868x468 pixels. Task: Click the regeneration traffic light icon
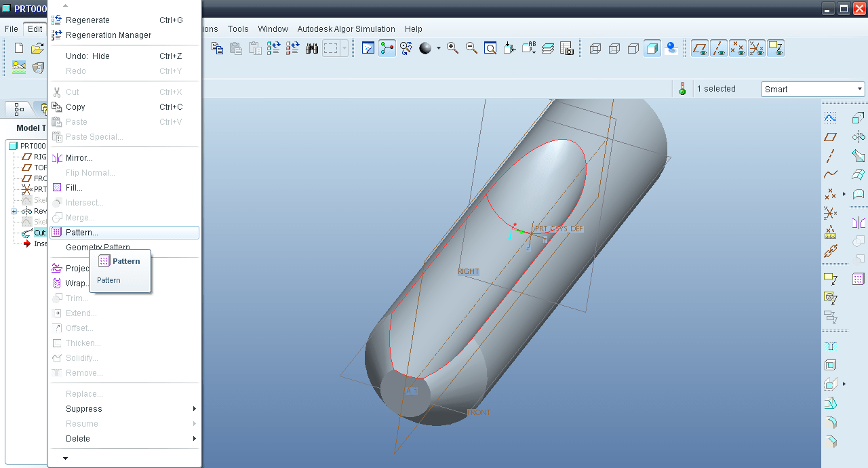point(682,89)
